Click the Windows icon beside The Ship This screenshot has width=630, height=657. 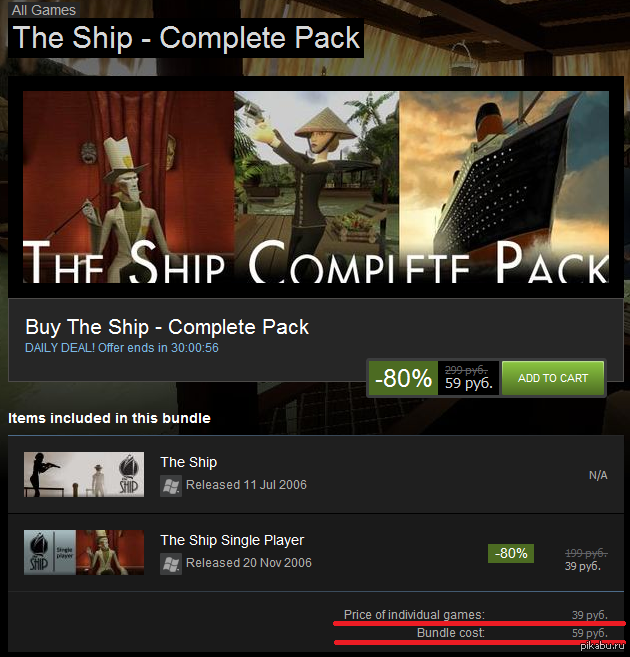pyautogui.click(x=171, y=486)
